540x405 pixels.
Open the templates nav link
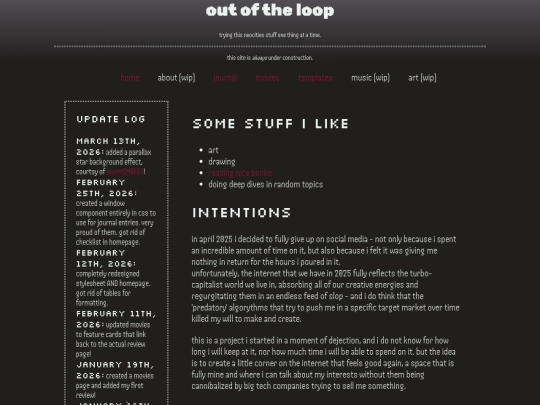click(315, 78)
